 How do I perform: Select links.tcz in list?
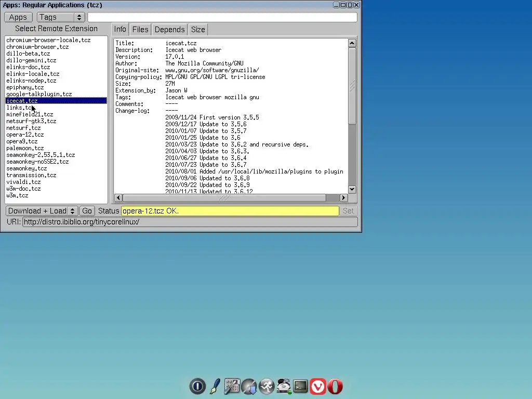(56, 108)
